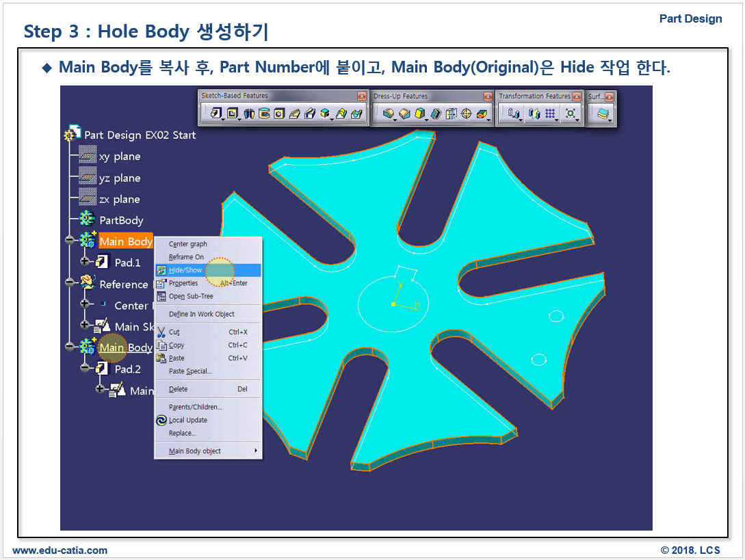Open the www.edu-catia.com link
The height and width of the screenshot is (560, 745).
pos(60,550)
